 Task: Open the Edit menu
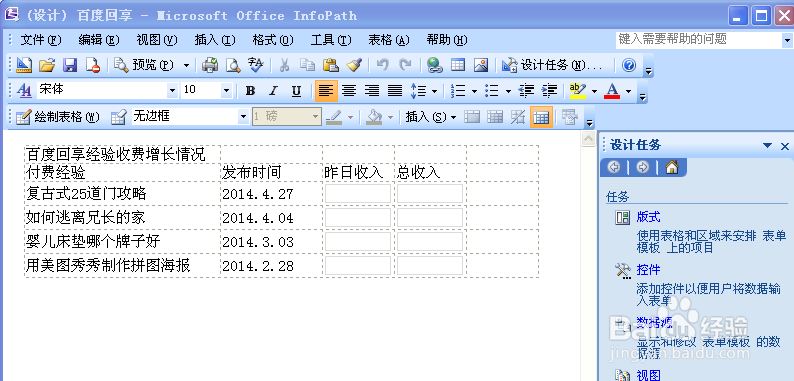coord(99,40)
